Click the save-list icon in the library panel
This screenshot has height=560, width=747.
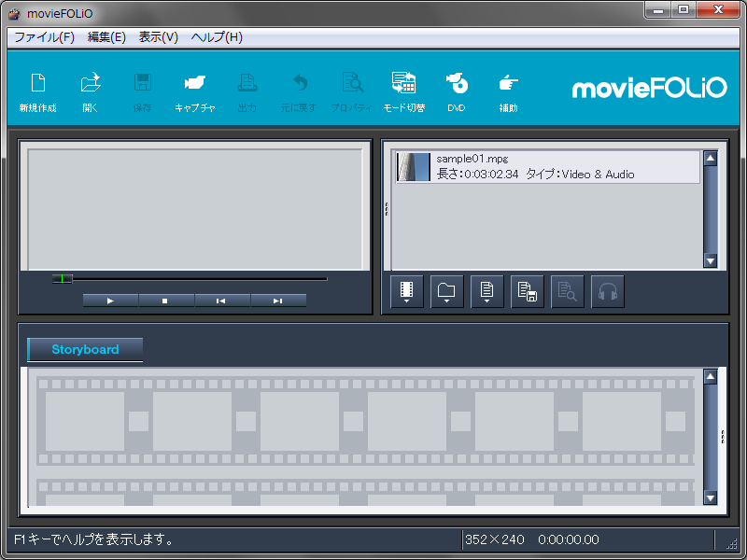(528, 291)
